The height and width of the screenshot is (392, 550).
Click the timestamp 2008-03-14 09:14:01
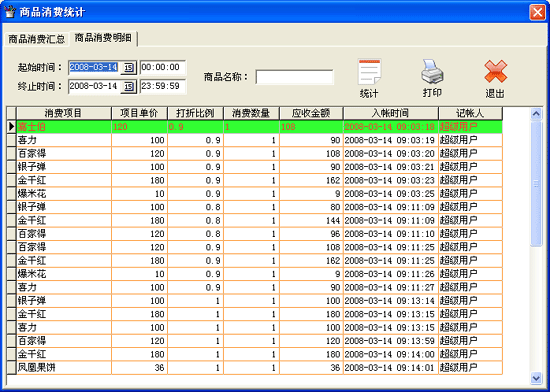pos(390,367)
